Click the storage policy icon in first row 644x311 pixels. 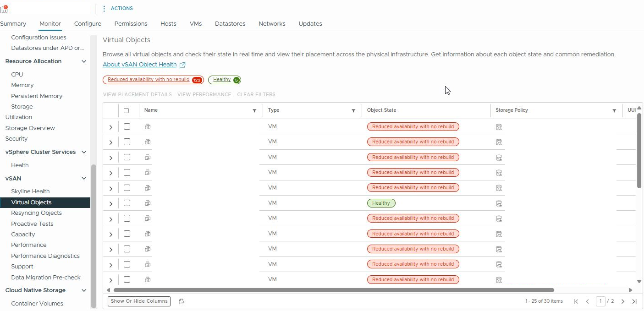coord(499,127)
